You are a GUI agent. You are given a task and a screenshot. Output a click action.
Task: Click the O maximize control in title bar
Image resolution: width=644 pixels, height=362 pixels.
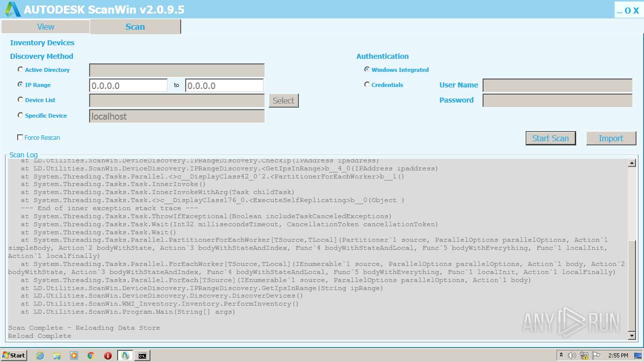[x=627, y=11]
